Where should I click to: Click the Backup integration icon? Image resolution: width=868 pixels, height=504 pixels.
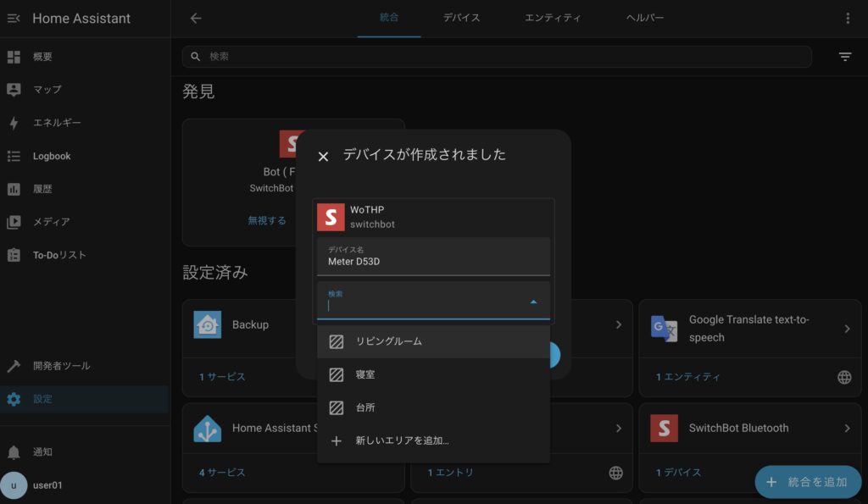pos(208,324)
